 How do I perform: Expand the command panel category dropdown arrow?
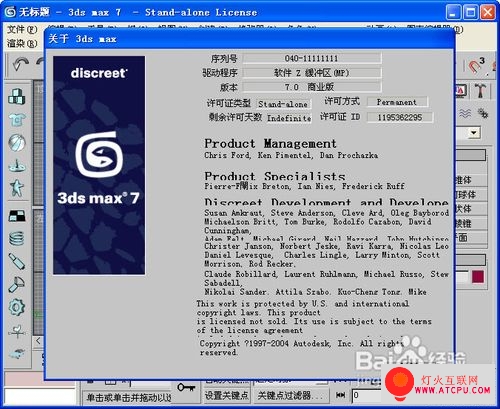click(x=474, y=133)
